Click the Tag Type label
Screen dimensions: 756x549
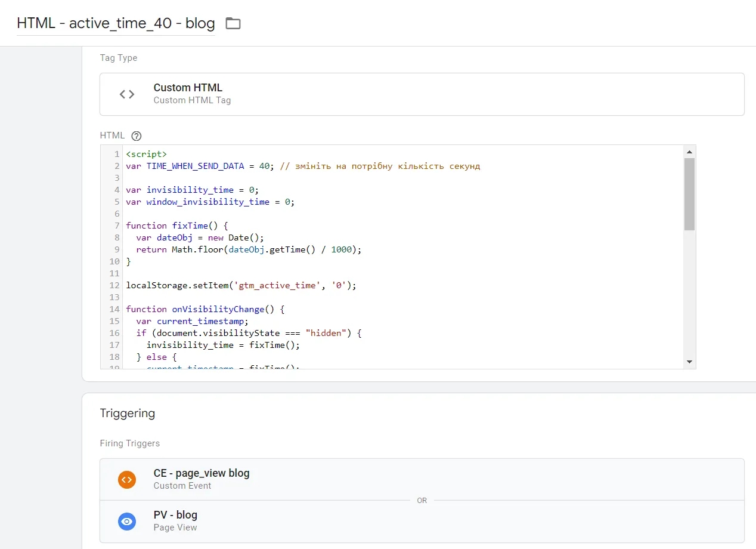(119, 58)
